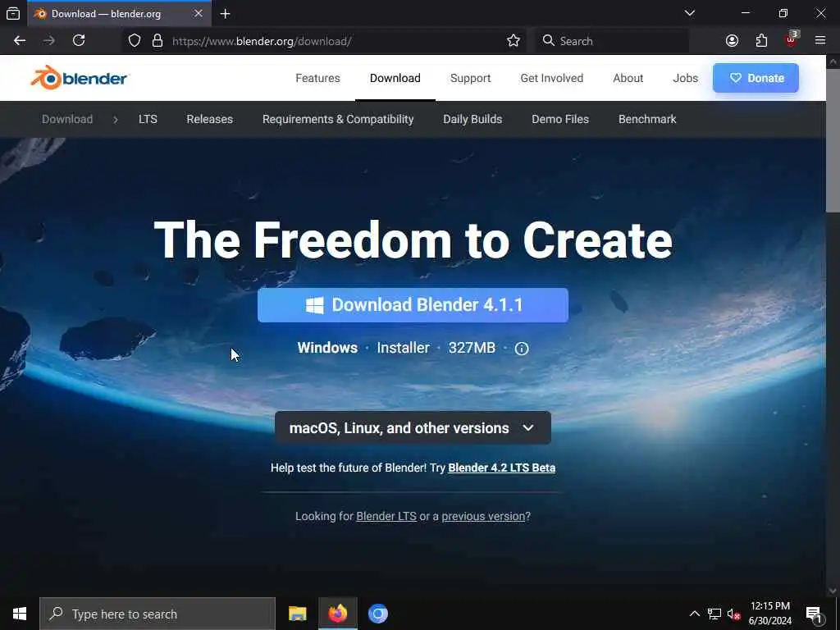The height and width of the screenshot is (630, 840).
Task: Show hidden system tray icons
Action: [x=694, y=614]
